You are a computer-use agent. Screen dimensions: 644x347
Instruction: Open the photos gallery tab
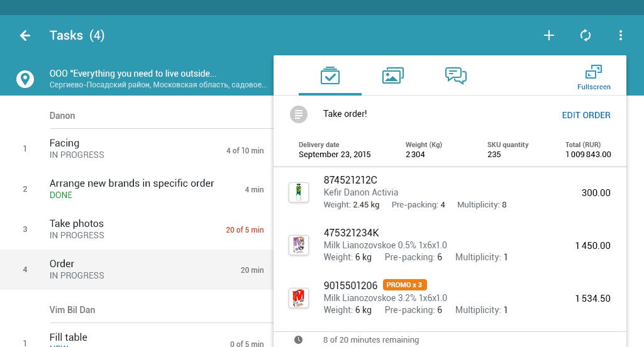coord(392,75)
